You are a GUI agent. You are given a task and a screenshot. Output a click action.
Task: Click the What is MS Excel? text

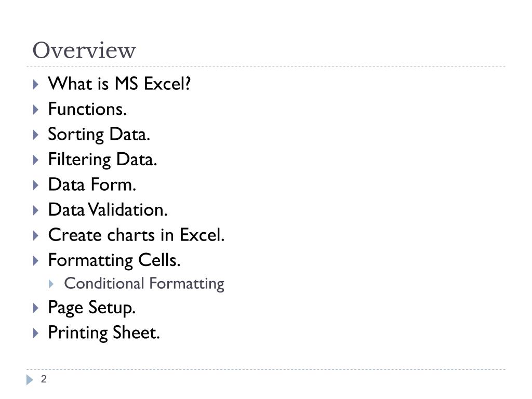click(119, 84)
